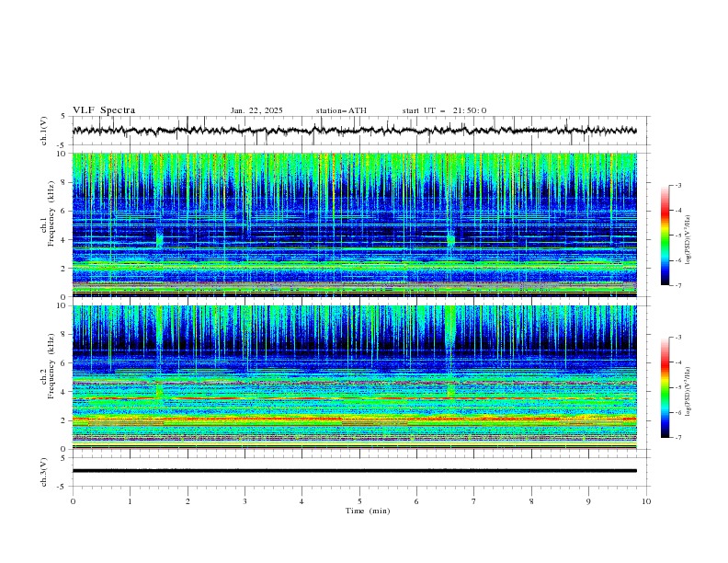Click the "-6" tick on ch.1 colorbar
This screenshot has width=728, height=563.
click(677, 260)
